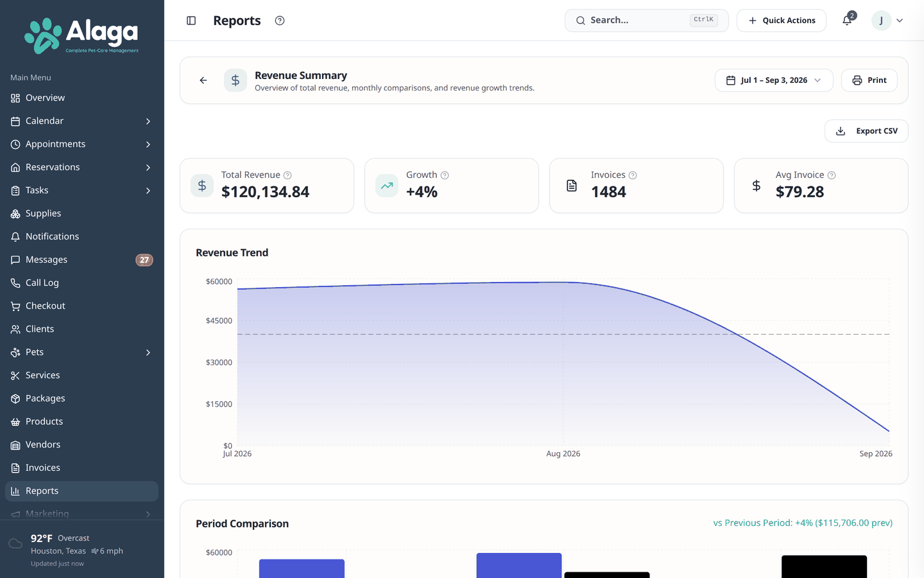Go back using the arrow icon
924x578 pixels.
203,80
